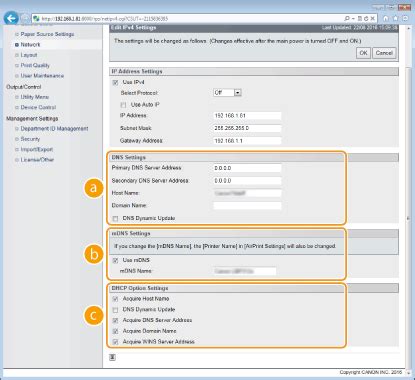415x380 pixels.
Task: Toggle the Use mDNS checkbox
Action: (x=115, y=260)
